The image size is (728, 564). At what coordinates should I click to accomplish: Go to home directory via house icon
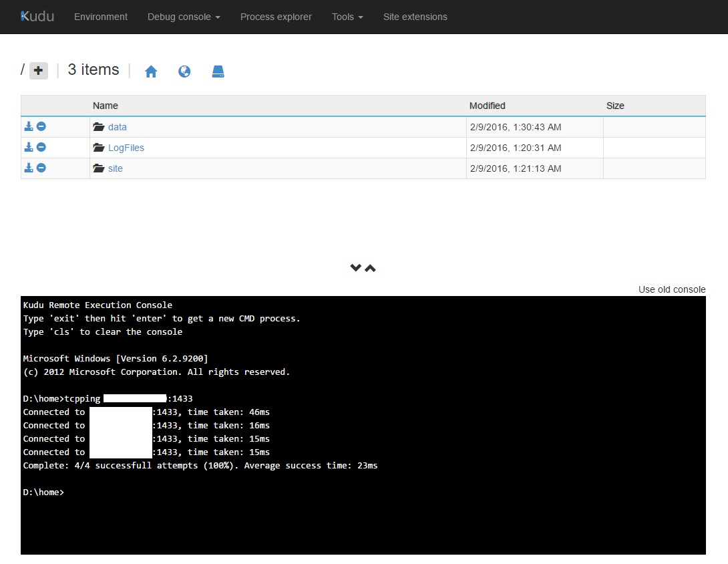pyautogui.click(x=151, y=71)
